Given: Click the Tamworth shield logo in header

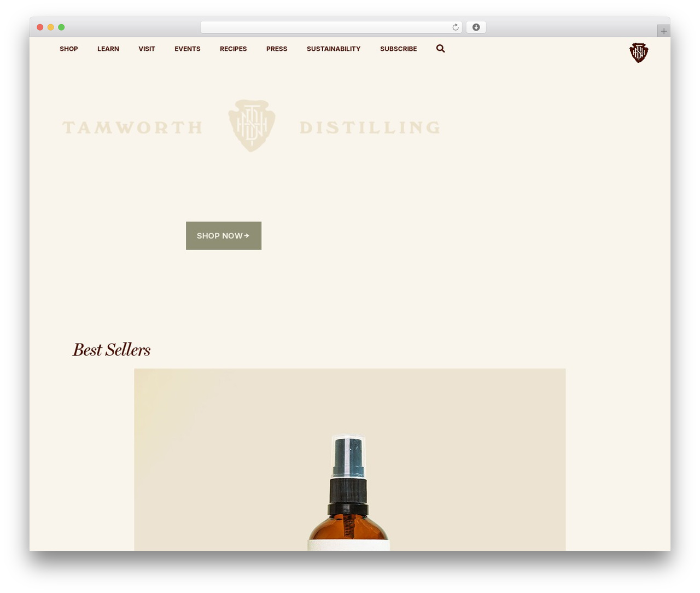Looking at the screenshot, I should pyautogui.click(x=639, y=53).
